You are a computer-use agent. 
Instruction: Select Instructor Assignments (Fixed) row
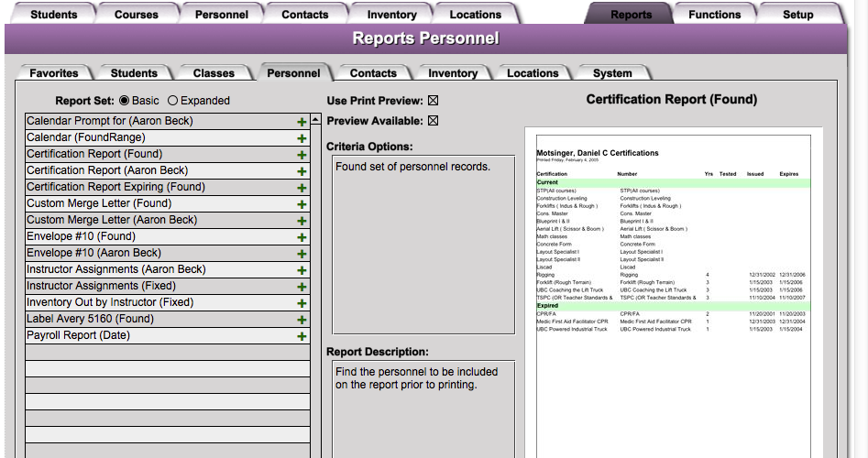[x=167, y=286]
